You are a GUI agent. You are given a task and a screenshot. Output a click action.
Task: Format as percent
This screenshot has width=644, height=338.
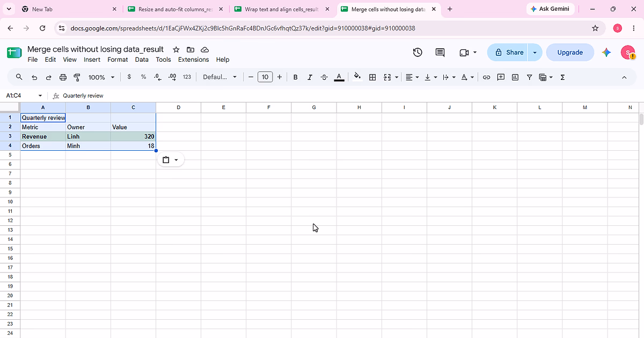pos(143,77)
